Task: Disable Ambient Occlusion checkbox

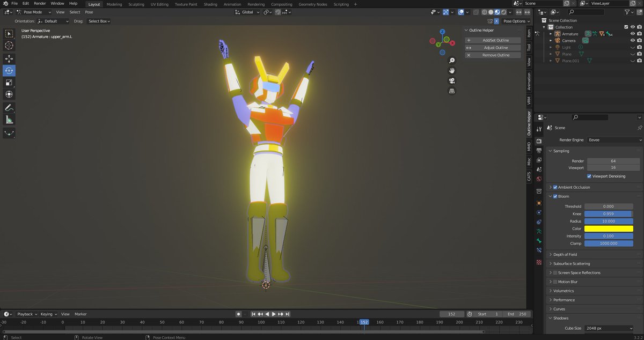Action: (555, 187)
